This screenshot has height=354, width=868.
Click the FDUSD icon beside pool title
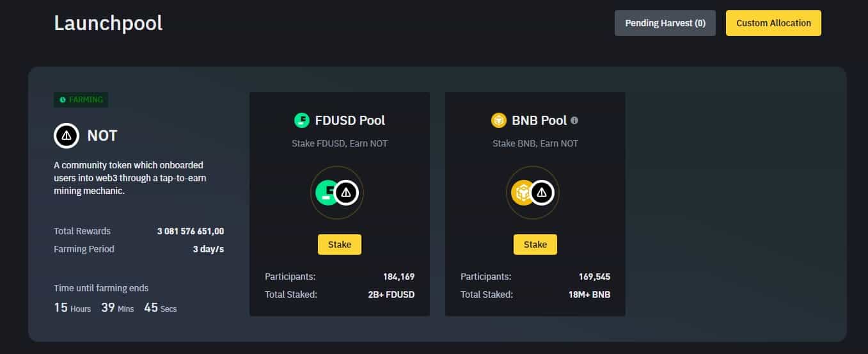(x=301, y=120)
